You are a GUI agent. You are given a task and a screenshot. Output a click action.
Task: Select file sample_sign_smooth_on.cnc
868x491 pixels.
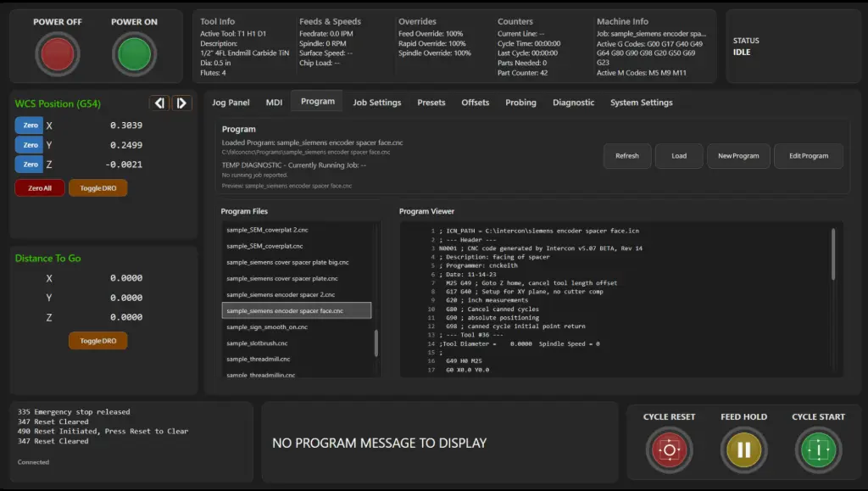(297, 327)
